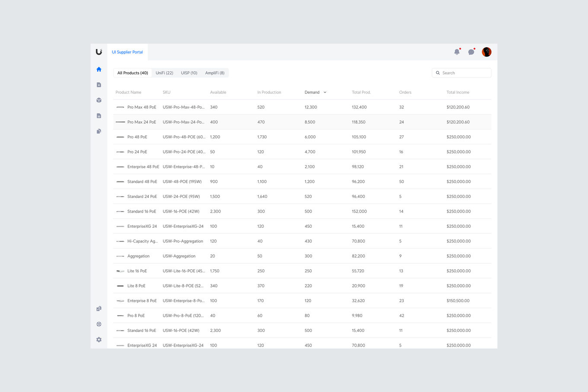Viewport: 588px width, 392px height.
Task: Click the '9,980' total production value
Action: (x=357, y=316)
